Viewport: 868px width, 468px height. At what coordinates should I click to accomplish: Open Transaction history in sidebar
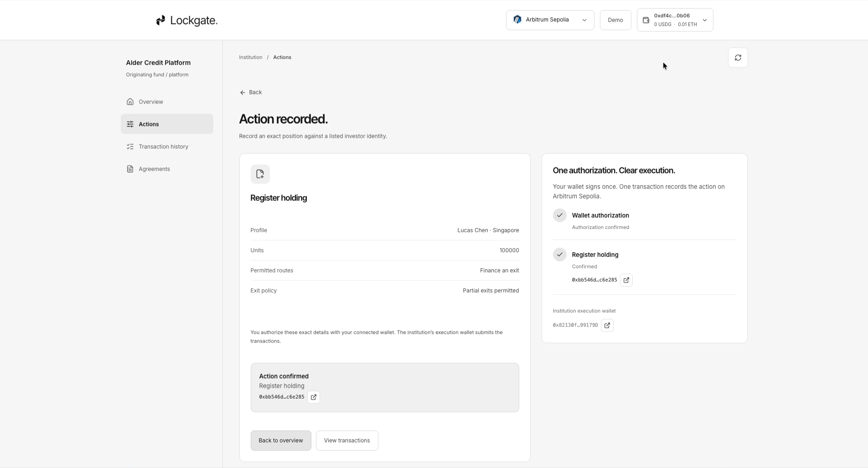(x=167, y=146)
